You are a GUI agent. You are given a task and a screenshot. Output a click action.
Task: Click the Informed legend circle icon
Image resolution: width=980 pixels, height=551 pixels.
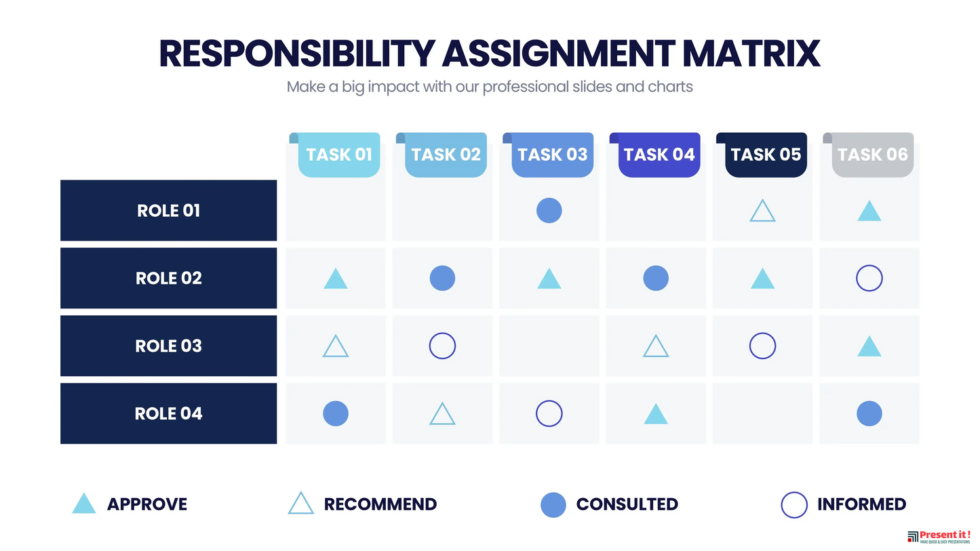tap(794, 505)
